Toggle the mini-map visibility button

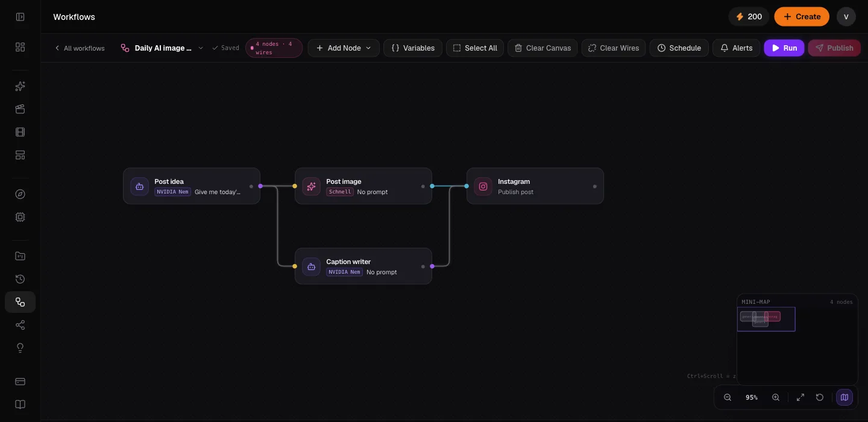point(844,397)
